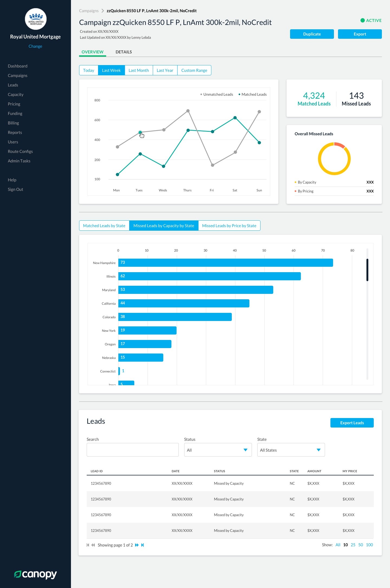Select the Last Year date range
Image resolution: width=390 pixels, height=588 pixels.
165,70
